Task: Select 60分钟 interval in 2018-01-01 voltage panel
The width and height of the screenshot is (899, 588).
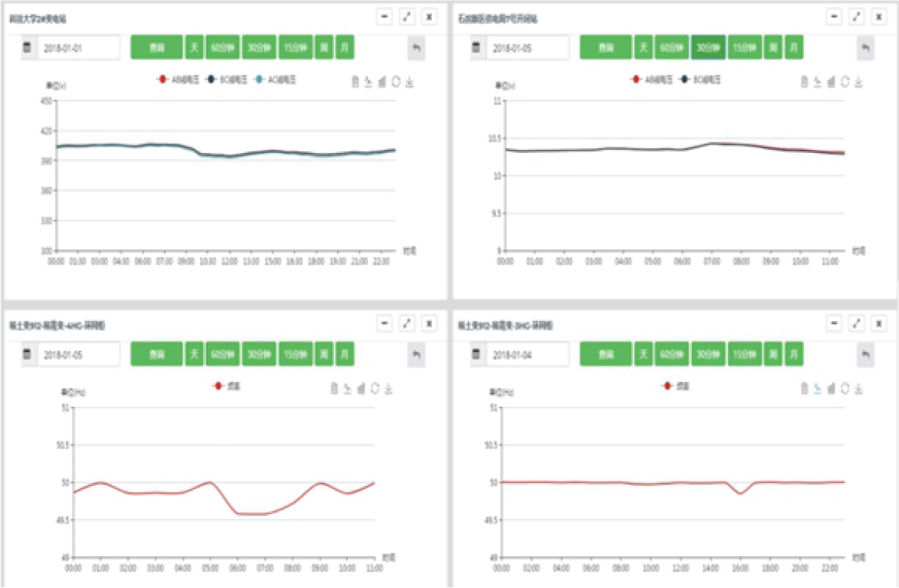Action: tap(222, 47)
